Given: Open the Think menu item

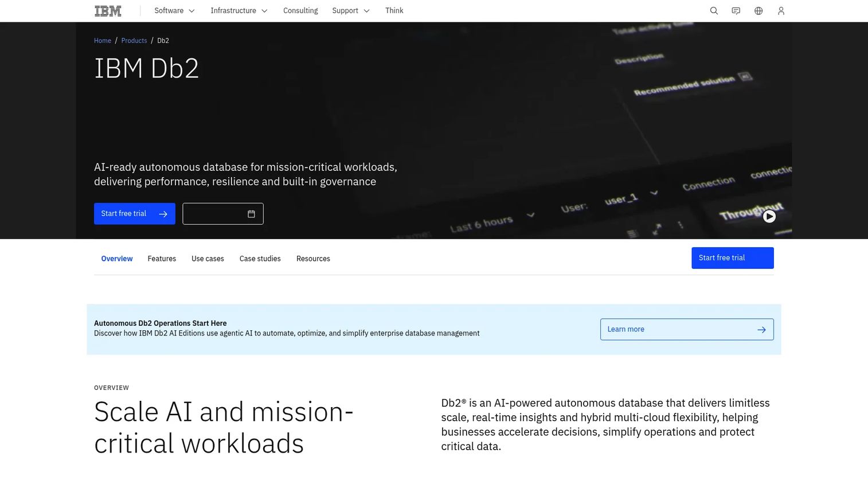Looking at the screenshot, I should [x=394, y=11].
